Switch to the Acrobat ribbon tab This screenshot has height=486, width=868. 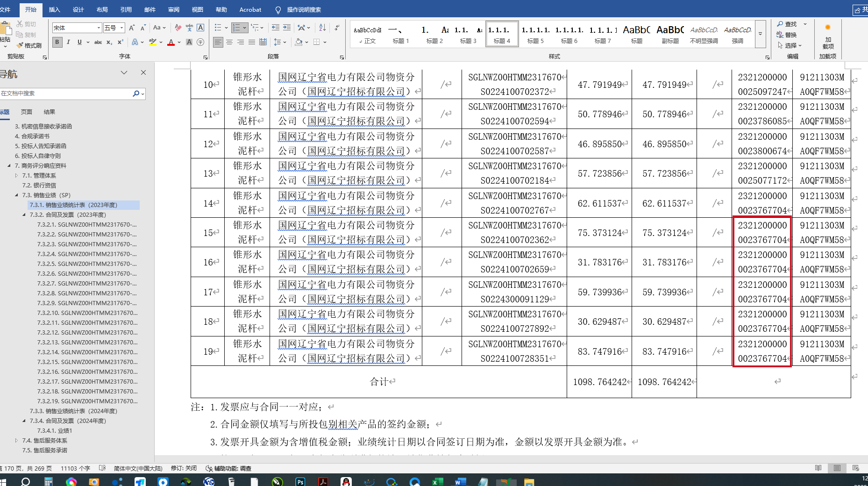[250, 9]
